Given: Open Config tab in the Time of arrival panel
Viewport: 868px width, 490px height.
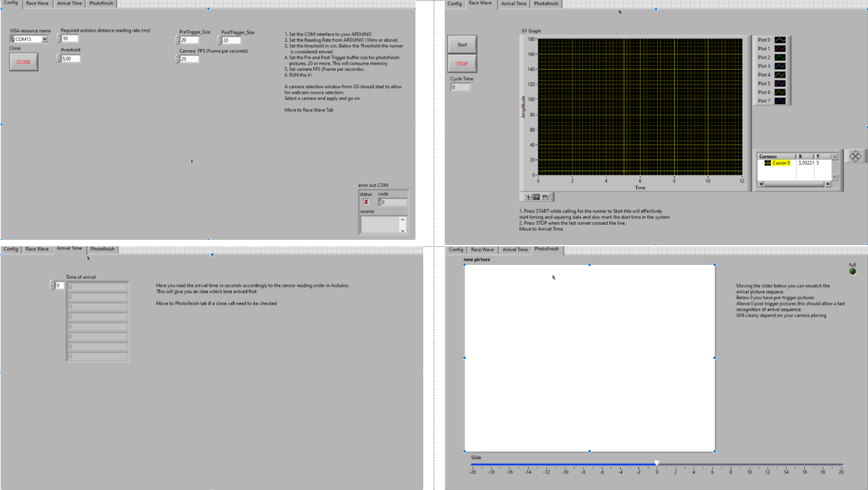Looking at the screenshot, I should coord(10,249).
